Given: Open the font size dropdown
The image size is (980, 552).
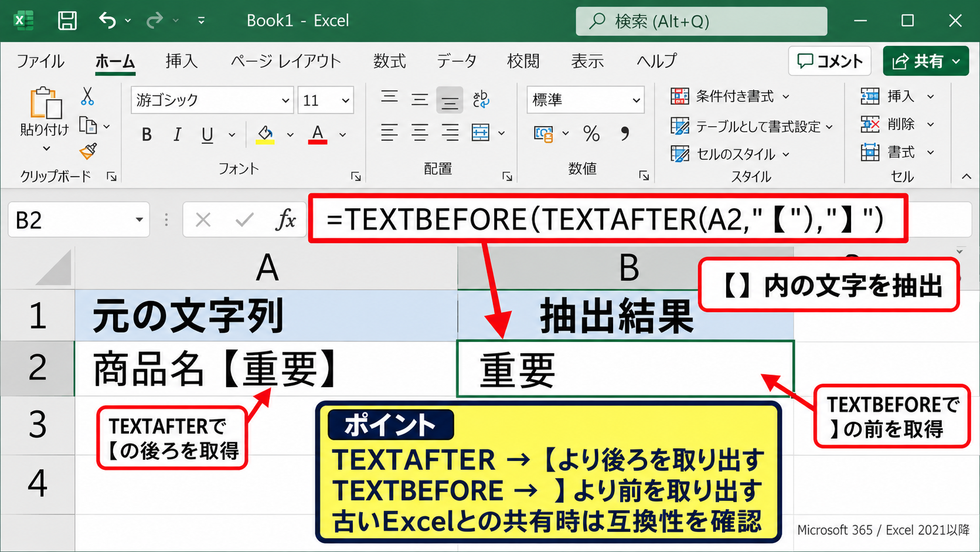Looking at the screenshot, I should [x=345, y=100].
